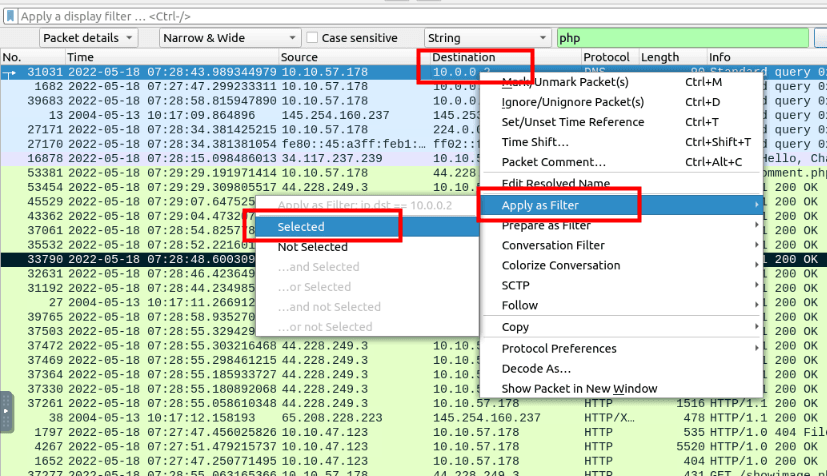
Task: Toggle the Case sensitive checkbox
Action: (x=313, y=38)
